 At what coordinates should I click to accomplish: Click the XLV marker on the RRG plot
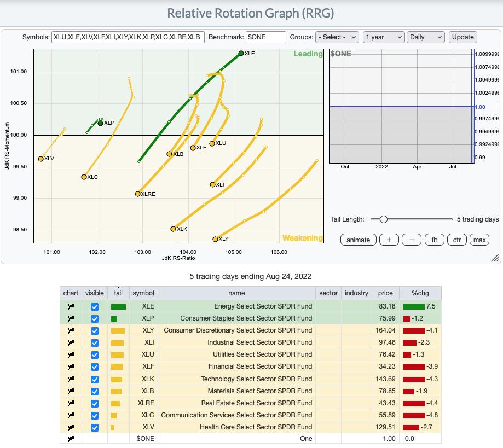pyautogui.click(x=41, y=159)
